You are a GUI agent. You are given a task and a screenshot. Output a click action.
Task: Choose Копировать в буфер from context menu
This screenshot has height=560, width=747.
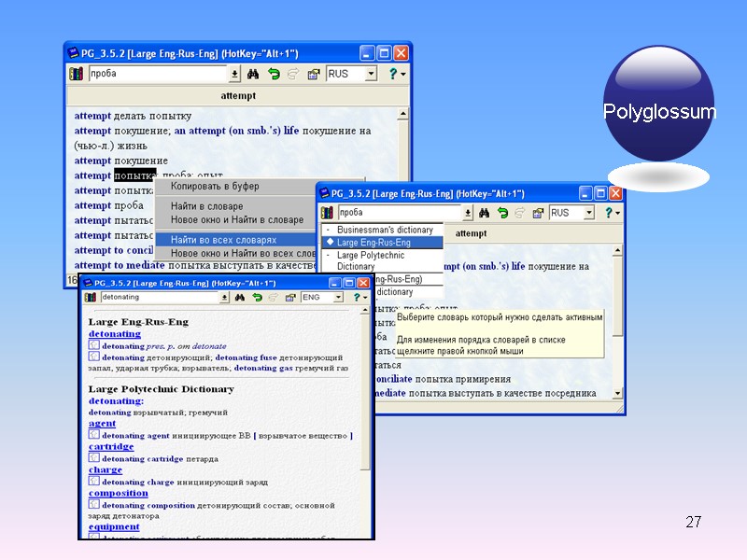click(x=215, y=186)
